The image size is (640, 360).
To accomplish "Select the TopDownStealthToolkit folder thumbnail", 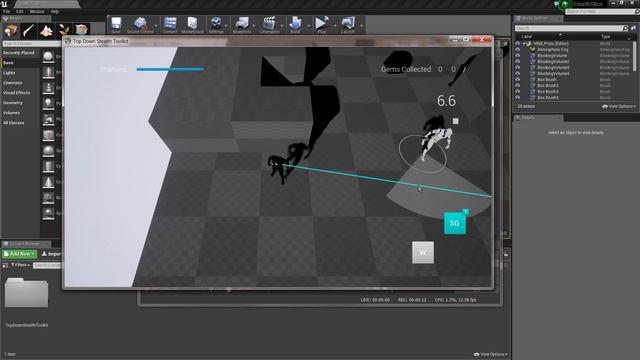I will 27,293.
